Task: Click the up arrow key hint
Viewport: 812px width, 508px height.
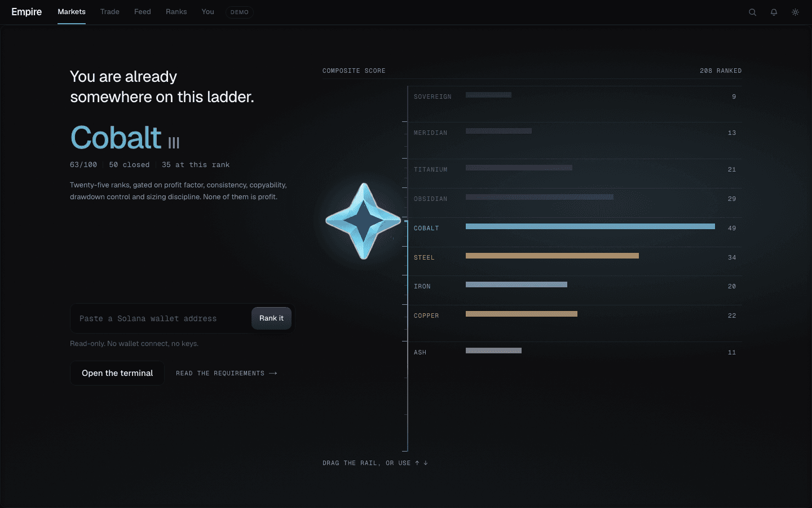Action: tap(417, 463)
